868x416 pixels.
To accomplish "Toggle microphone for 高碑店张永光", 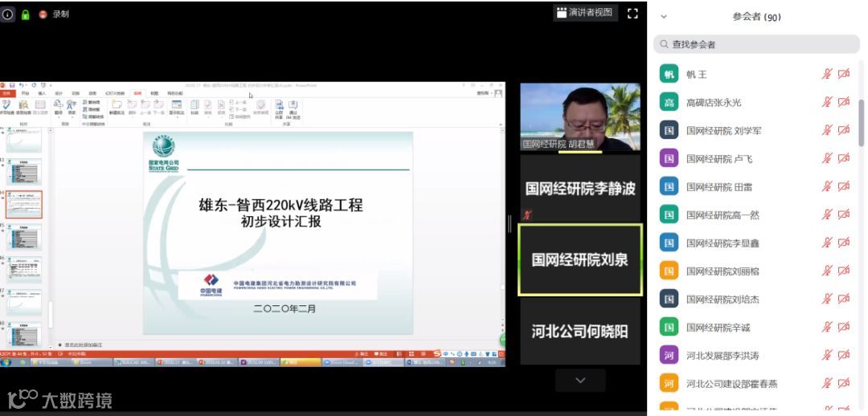I will coord(827,102).
